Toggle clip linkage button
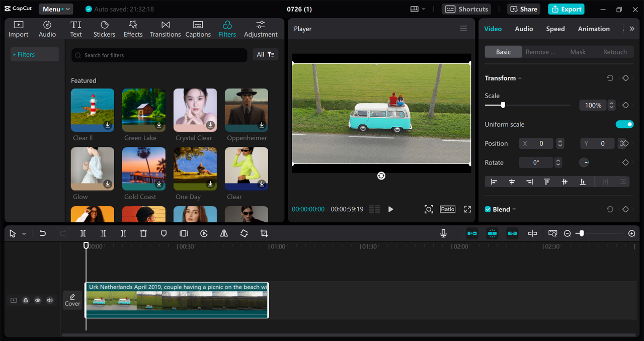Screen dimensions: 644x341 512,233
